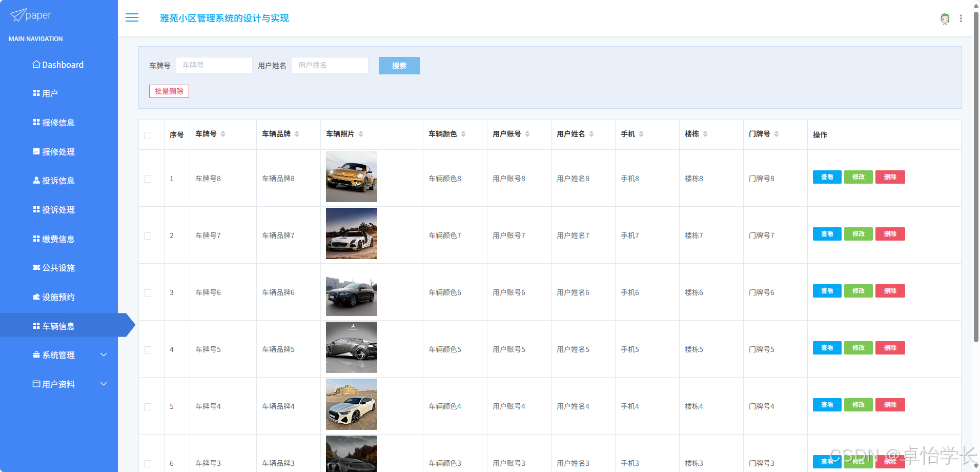Click the Dashboard home icon

(36, 65)
